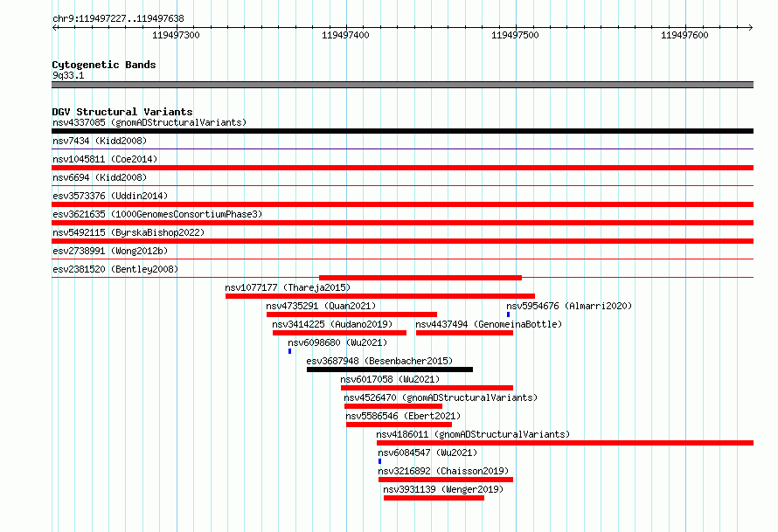Click nsv4735291 (Quan2021) label
Image resolution: width=778 pixels, height=532 pixels.
321,306
